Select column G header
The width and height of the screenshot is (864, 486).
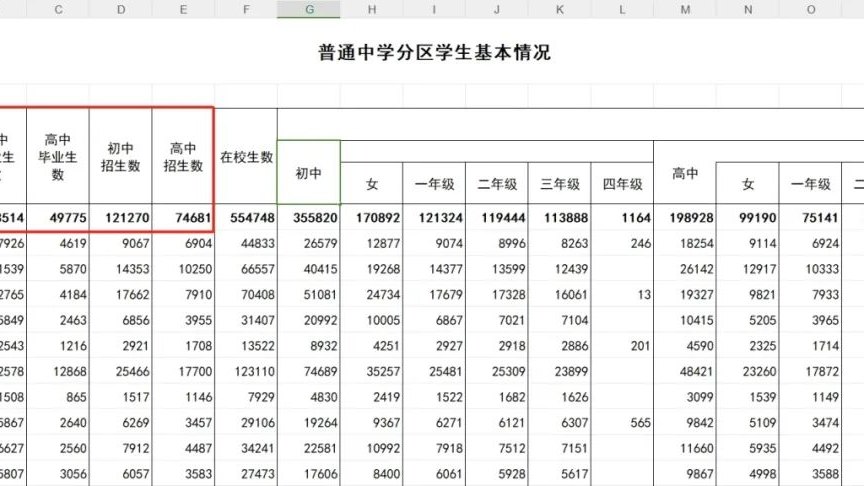[309, 9]
